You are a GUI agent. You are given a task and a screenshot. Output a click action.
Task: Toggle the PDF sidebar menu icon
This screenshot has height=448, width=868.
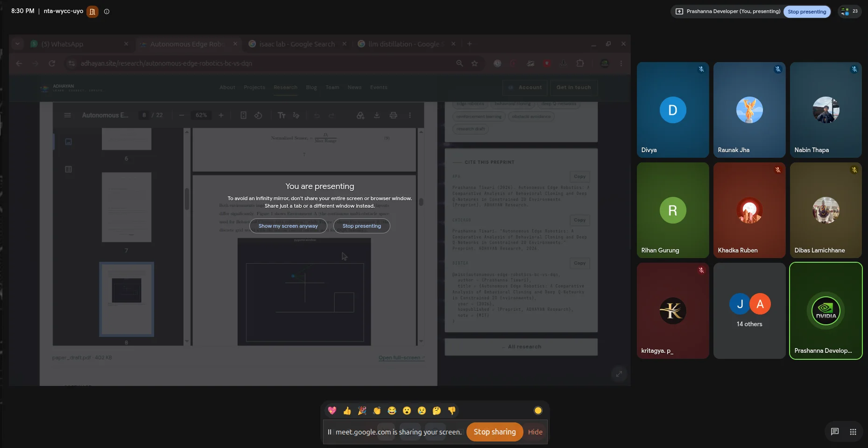68,115
